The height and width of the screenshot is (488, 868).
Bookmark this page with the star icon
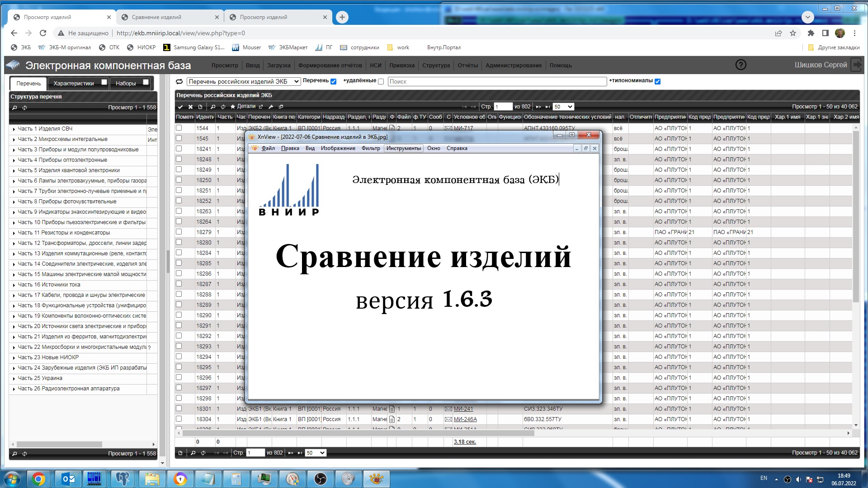click(793, 33)
